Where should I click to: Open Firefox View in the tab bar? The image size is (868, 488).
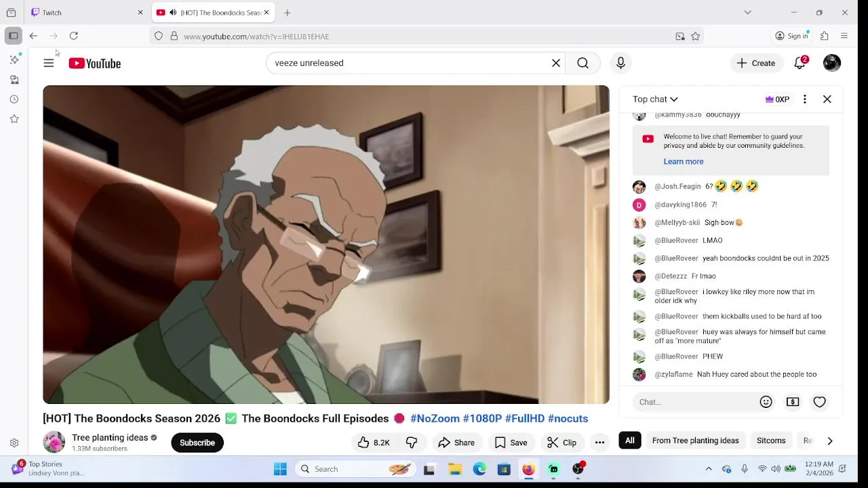pyautogui.click(x=12, y=12)
